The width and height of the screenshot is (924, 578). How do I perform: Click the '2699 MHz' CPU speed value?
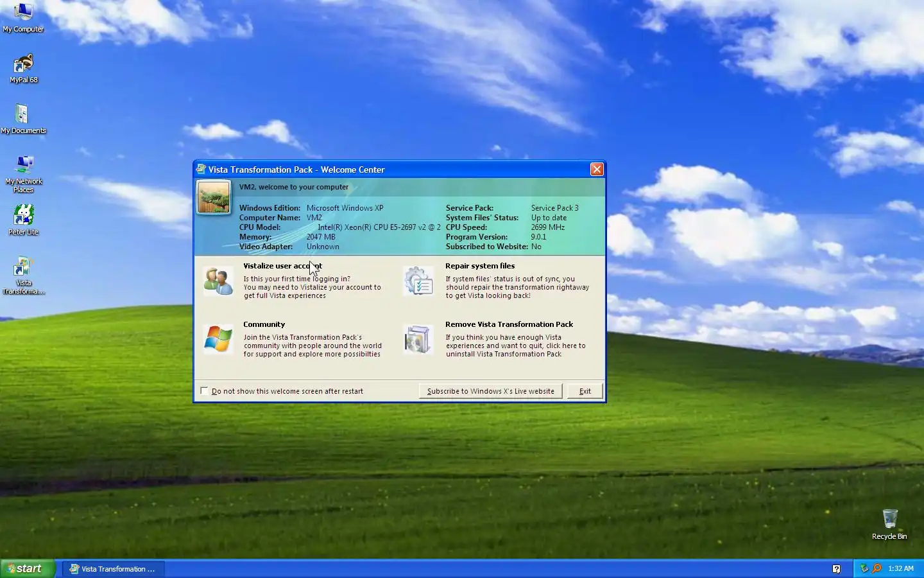tap(547, 227)
